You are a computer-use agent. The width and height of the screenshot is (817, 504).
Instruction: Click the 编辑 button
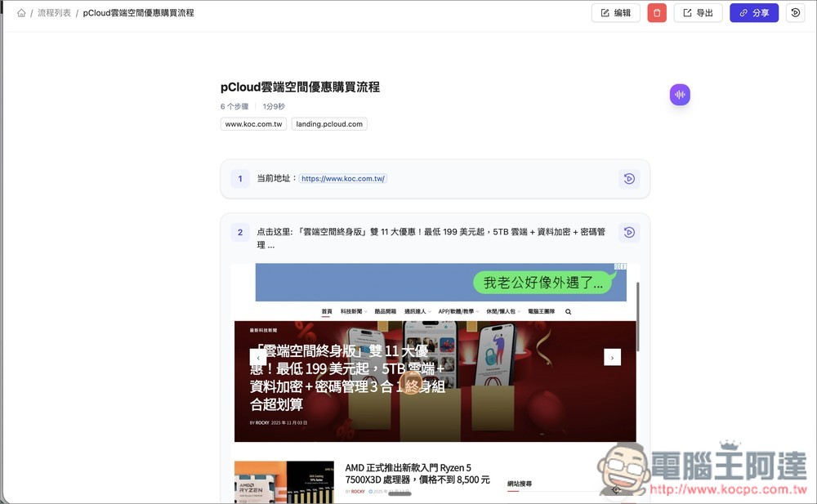pyautogui.click(x=614, y=12)
